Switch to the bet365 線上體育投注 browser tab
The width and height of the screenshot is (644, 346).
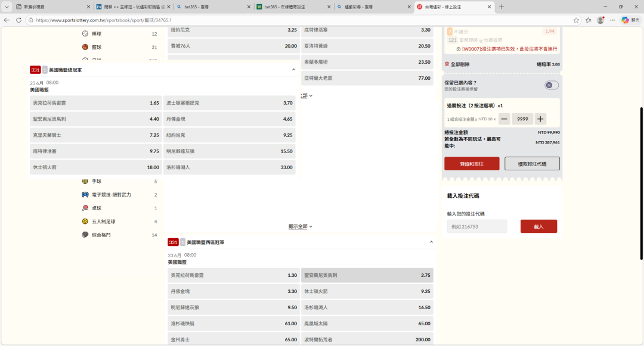pos(293,7)
